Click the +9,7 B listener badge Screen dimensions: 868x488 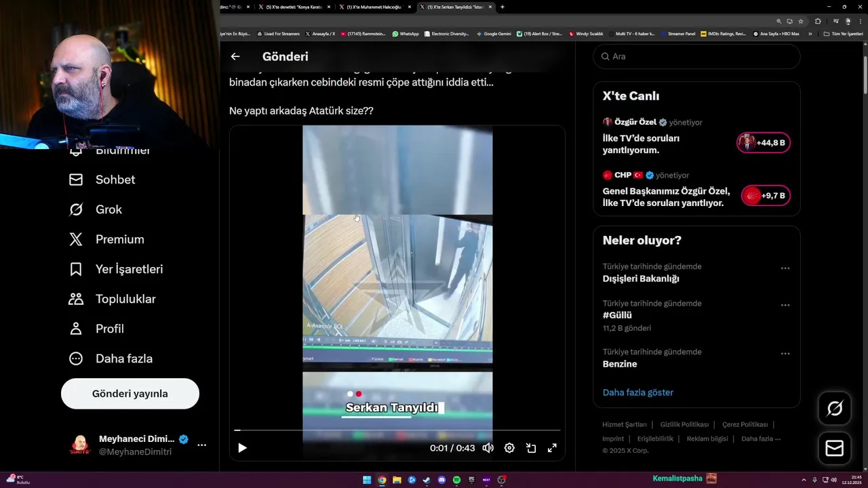pyautogui.click(x=766, y=196)
